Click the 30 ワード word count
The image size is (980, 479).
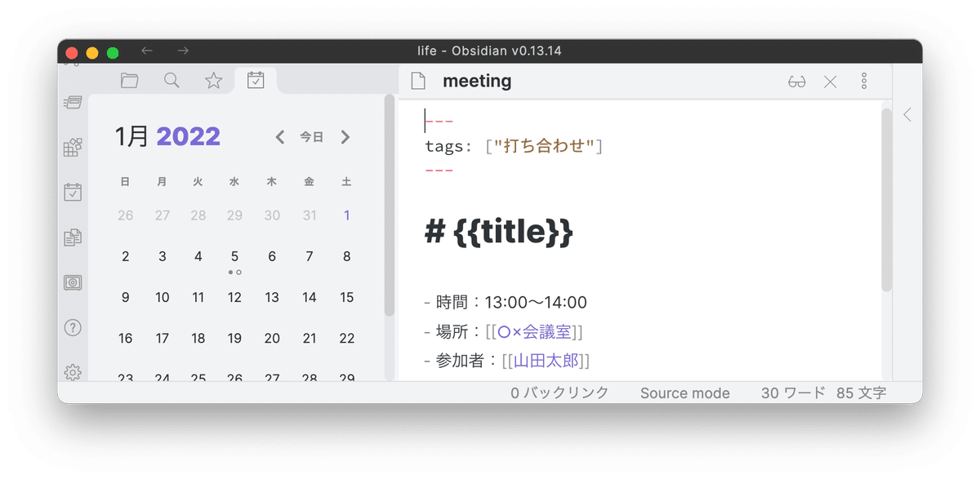pyautogui.click(x=793, y=393)
